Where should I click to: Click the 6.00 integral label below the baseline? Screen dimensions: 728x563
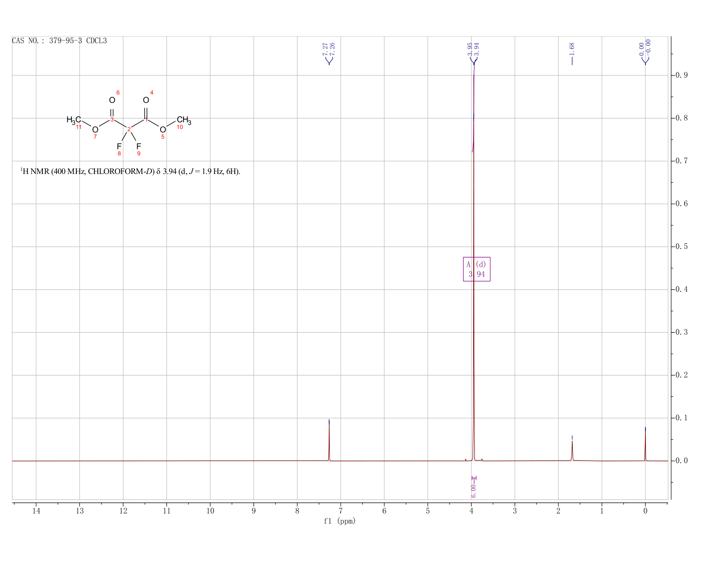(x=473, y=491)
